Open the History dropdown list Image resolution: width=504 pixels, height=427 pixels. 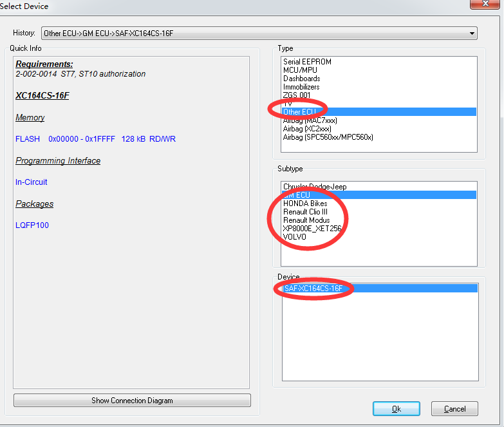pos(472,33)
